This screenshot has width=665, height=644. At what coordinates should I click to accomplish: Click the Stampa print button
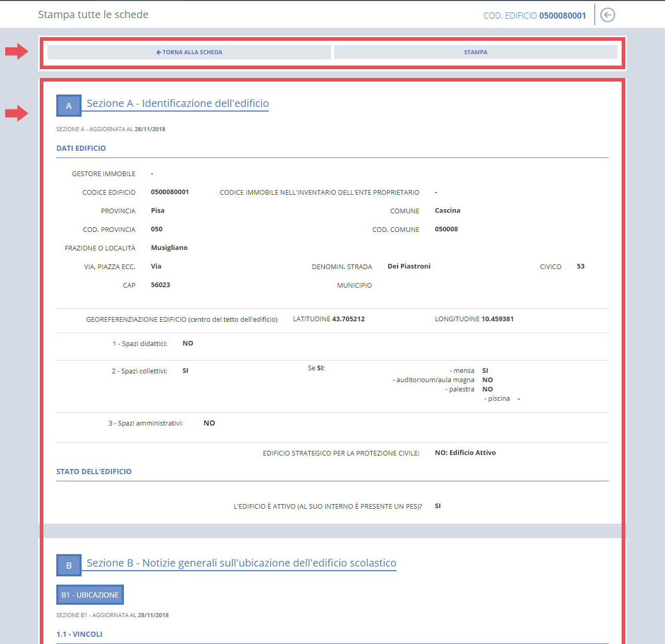pos(475,52)
